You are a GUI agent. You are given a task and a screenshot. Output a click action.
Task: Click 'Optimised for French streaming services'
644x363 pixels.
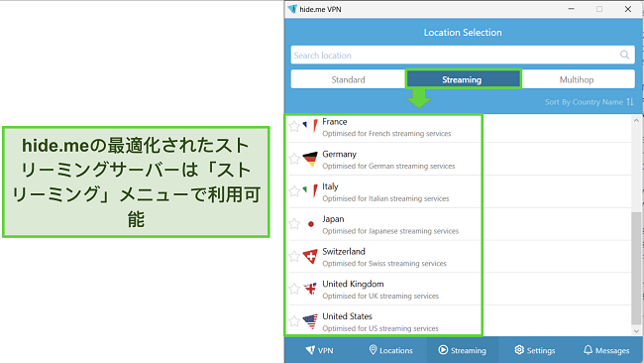coord(386,134)
